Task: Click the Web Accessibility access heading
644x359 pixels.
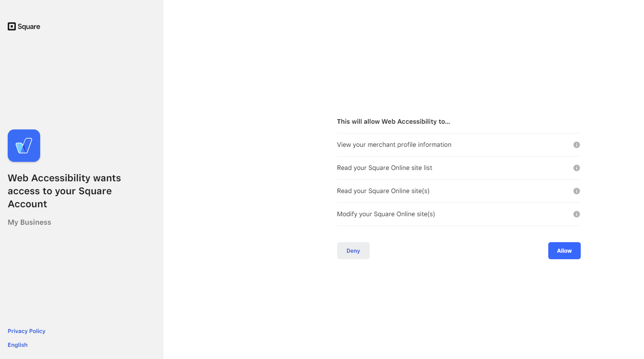Action: tap(64, 191)
